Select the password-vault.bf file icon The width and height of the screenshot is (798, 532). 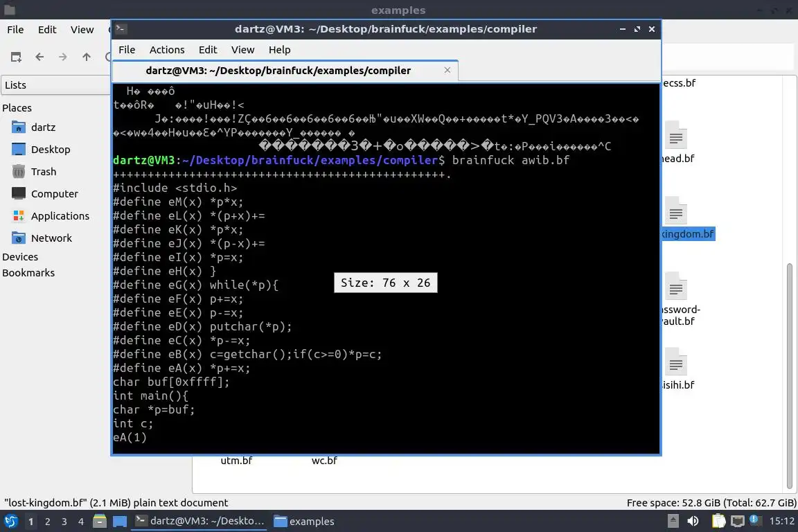point(676,287)
